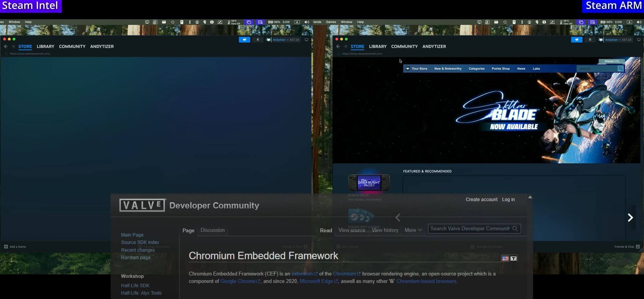
Task: Click the temperature Fans Off item in the right menu bar
Action: pos(566,22)
